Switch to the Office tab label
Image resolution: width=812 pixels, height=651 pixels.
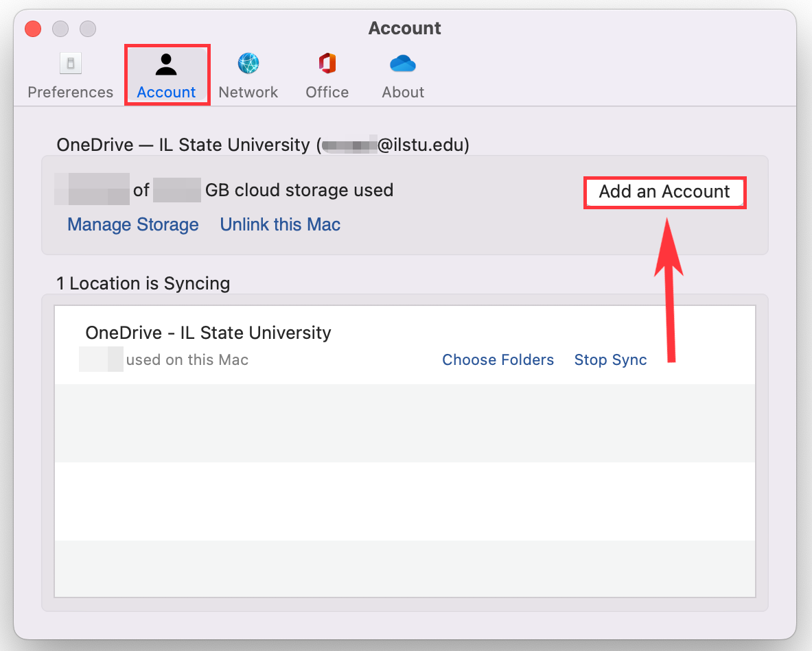(x=327, y=92)
